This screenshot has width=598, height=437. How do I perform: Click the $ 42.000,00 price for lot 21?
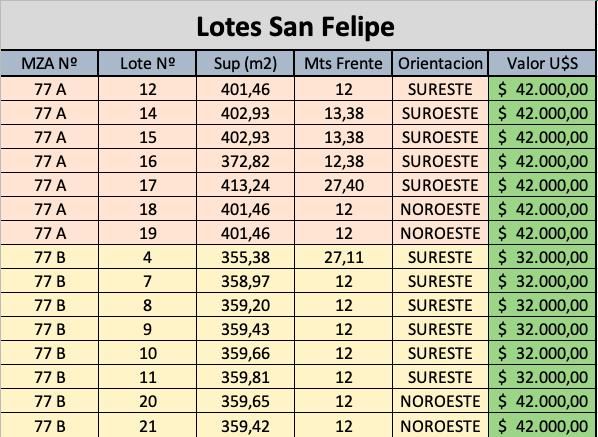point(542,426)
